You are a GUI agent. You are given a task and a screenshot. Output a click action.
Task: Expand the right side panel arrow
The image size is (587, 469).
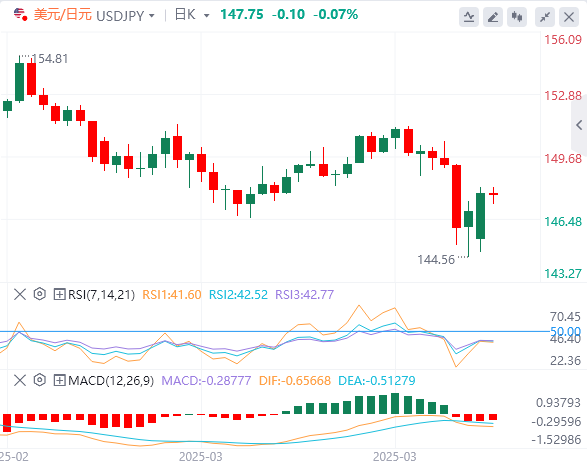point(579,125)
